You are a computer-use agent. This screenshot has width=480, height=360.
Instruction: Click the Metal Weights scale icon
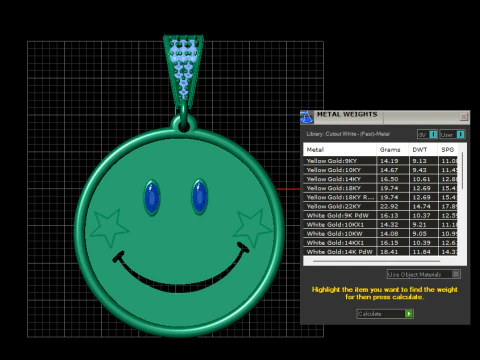tap(307, 117)
